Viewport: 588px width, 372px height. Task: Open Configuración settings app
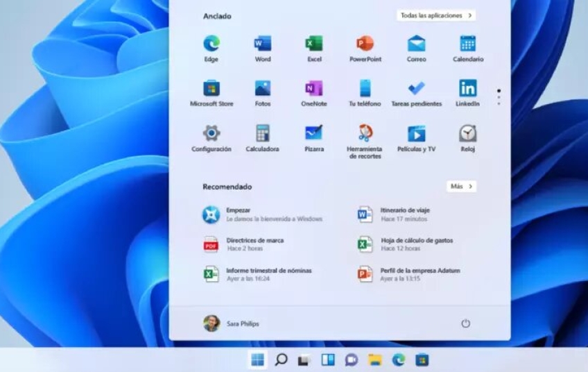click(211, 133)
